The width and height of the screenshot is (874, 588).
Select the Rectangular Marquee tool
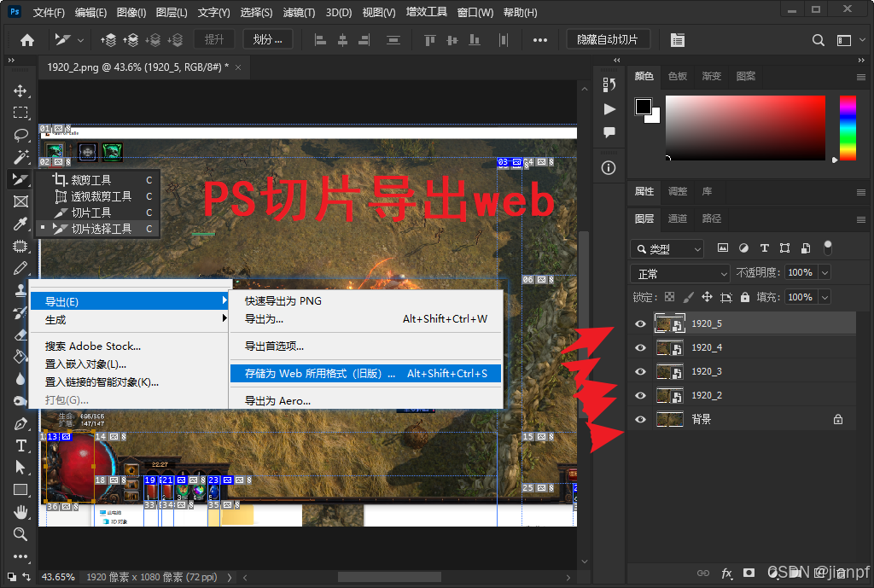click(20, 113)
